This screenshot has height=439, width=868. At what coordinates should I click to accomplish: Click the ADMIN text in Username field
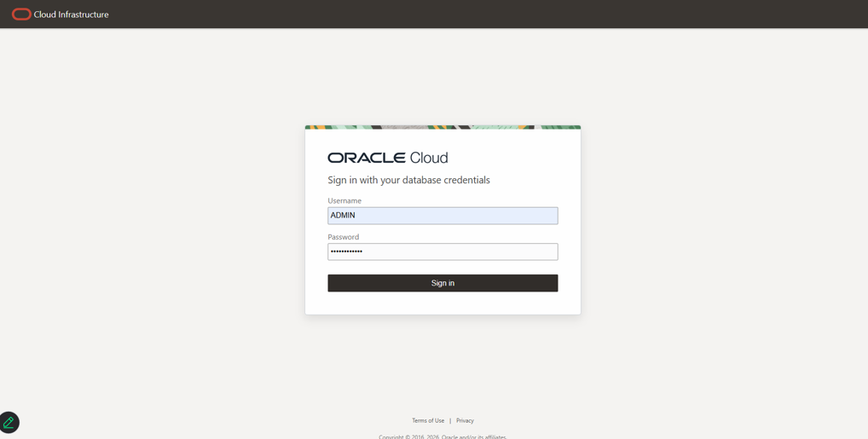click(343, 216)
